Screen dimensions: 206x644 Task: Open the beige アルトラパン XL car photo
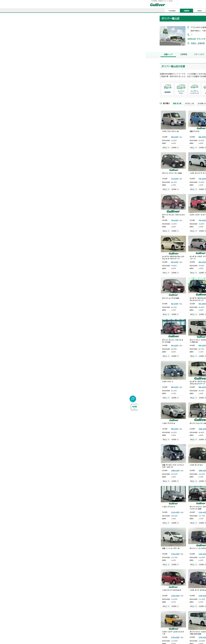(x=173, y=120)
